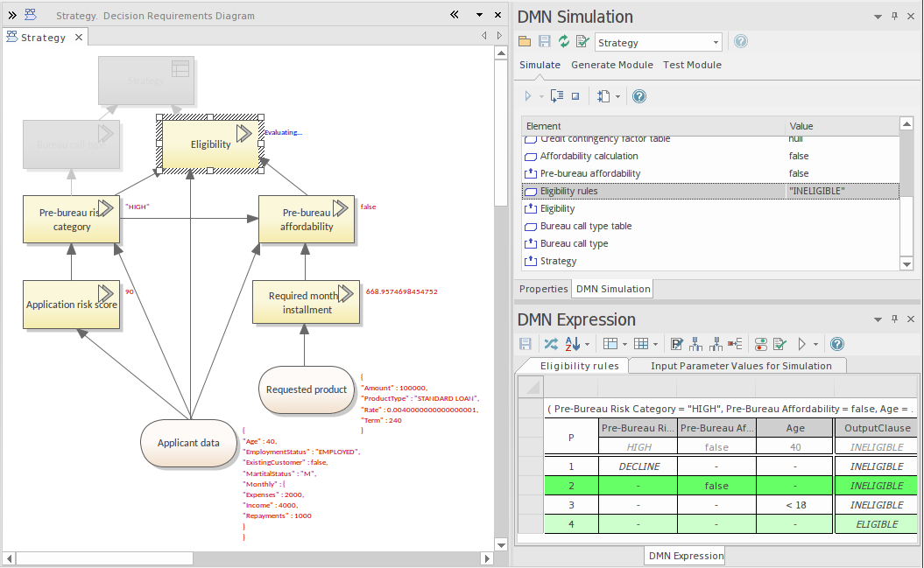This screenshot has height=568, width=924.
Task: Open the Strategy combo box dropdown
Action: 716,42
